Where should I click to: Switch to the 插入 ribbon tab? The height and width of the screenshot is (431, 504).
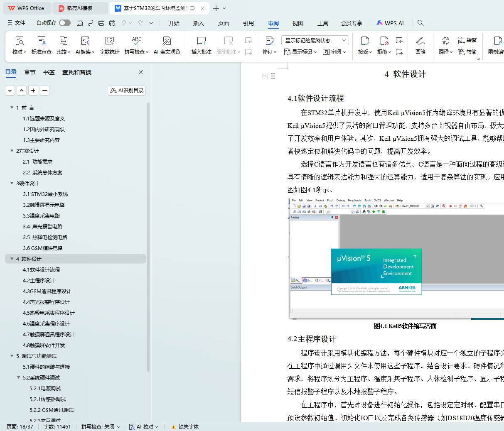[199, 23]
